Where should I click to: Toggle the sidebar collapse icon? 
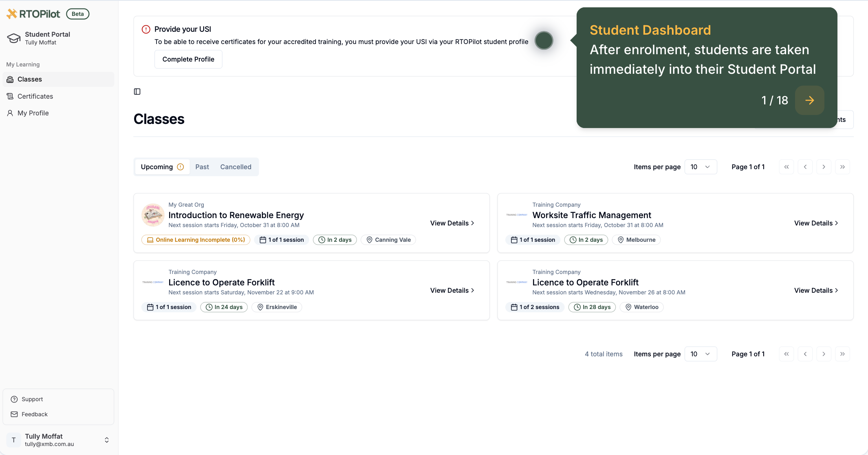coord(137,92)
